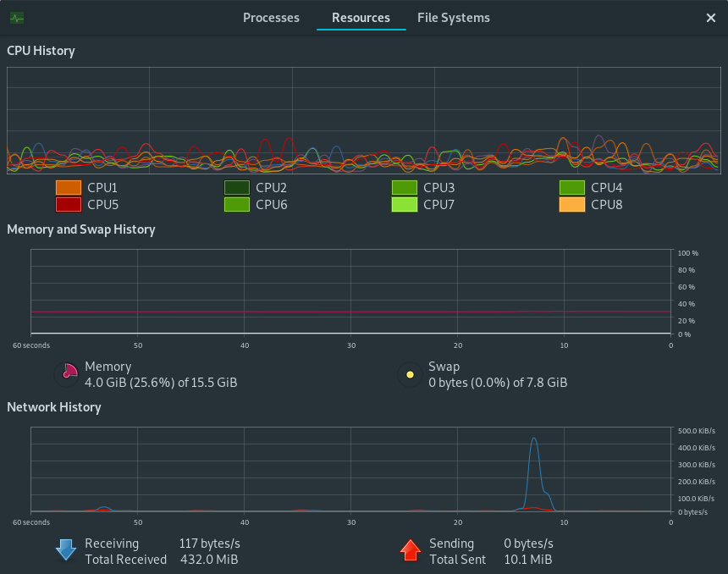728x574 pixels.
Task: Click the System Monitor app icon
Action: tap(17, 18)
